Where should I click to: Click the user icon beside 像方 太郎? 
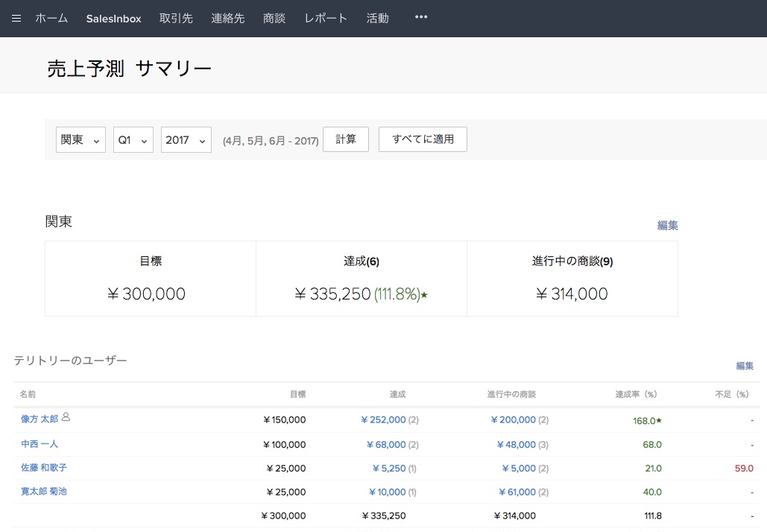[66, 417]
